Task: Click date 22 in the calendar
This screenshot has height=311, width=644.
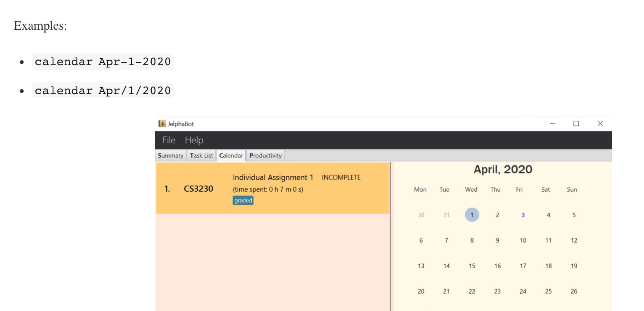Action: [472, 292]
